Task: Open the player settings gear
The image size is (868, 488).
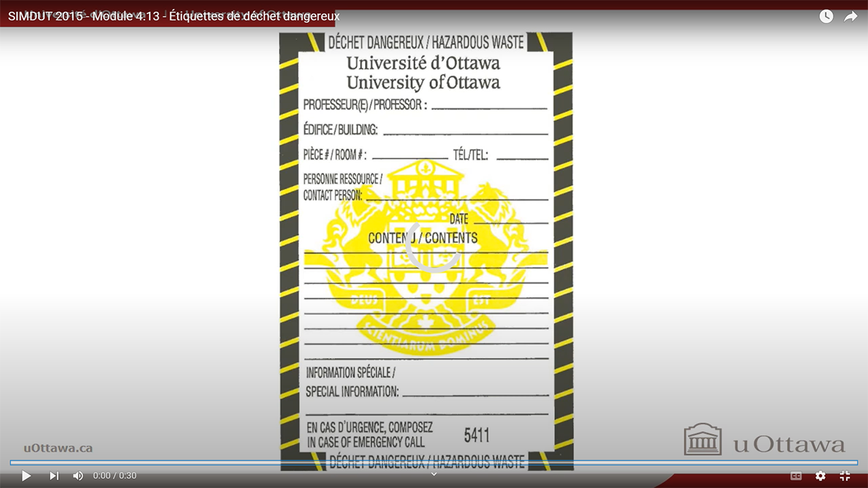Action: point(820,476)
